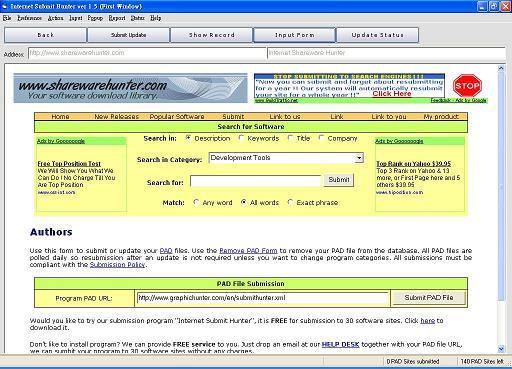Viewport: 512px width, 369px height.
Task: Open Popular Software in site navigation
Action: point(177,117)
